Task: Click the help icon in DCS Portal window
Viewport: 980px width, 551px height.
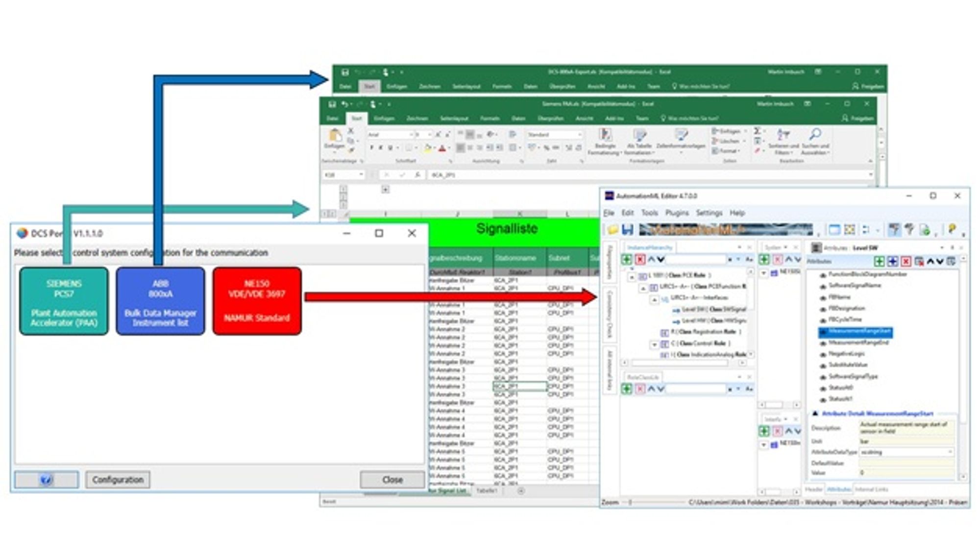Action: point(47,480)
